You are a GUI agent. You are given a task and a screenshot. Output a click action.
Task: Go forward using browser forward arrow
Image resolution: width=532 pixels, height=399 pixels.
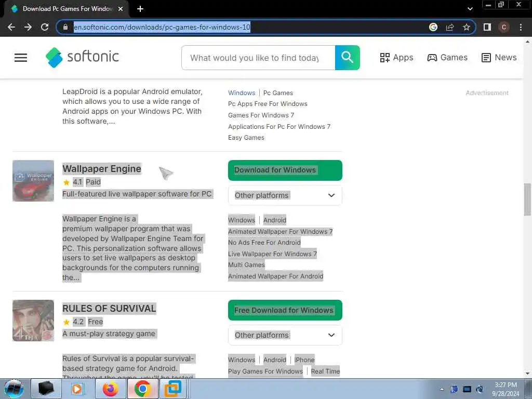click(28, 27)
